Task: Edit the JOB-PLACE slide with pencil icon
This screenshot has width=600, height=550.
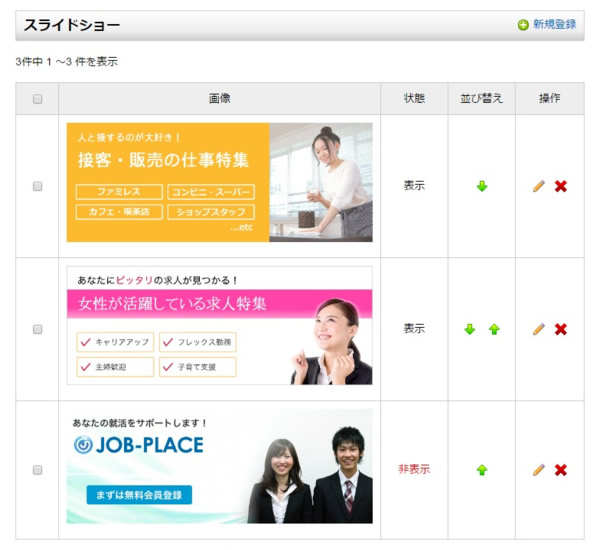Action: [x=539, y=470]
